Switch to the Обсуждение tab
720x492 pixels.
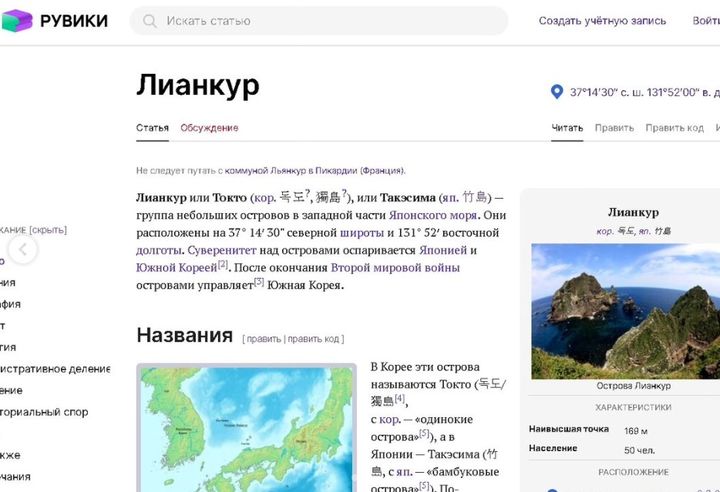click(209, 128)
